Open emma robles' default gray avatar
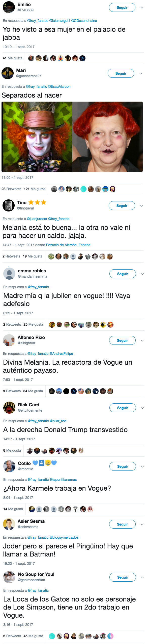147x644 pixels. tap(9, 274)
